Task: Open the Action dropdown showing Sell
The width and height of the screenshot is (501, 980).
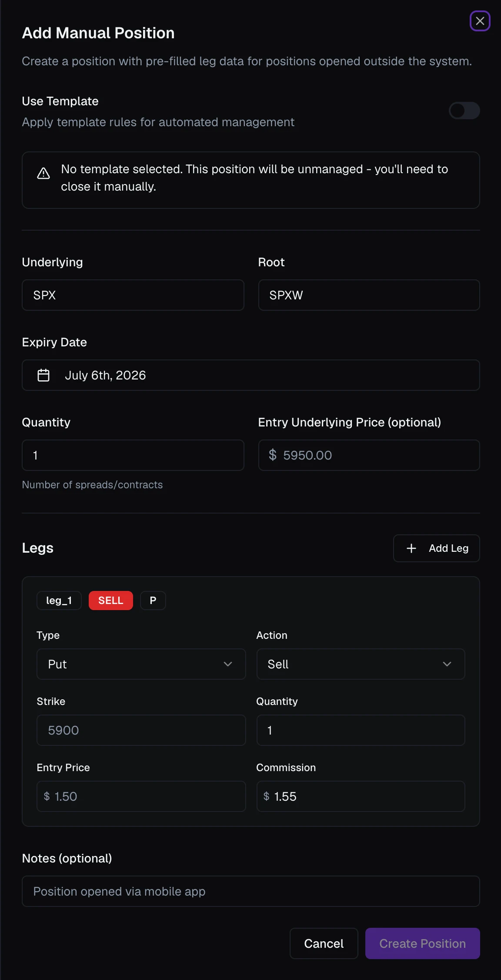Action: pyautogui.click(x=361, y=664)
